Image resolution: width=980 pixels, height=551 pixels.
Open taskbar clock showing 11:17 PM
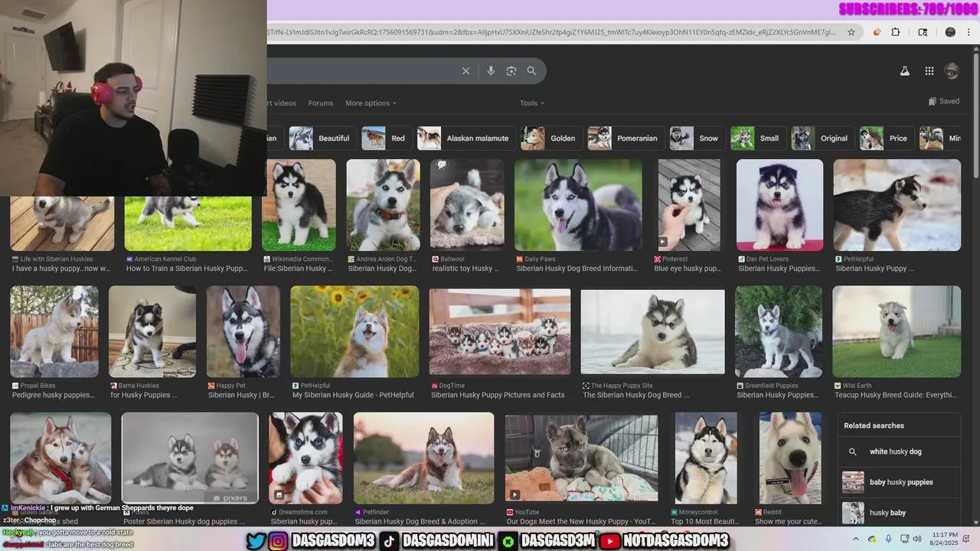pyautogui.click(x=943, y=539)
